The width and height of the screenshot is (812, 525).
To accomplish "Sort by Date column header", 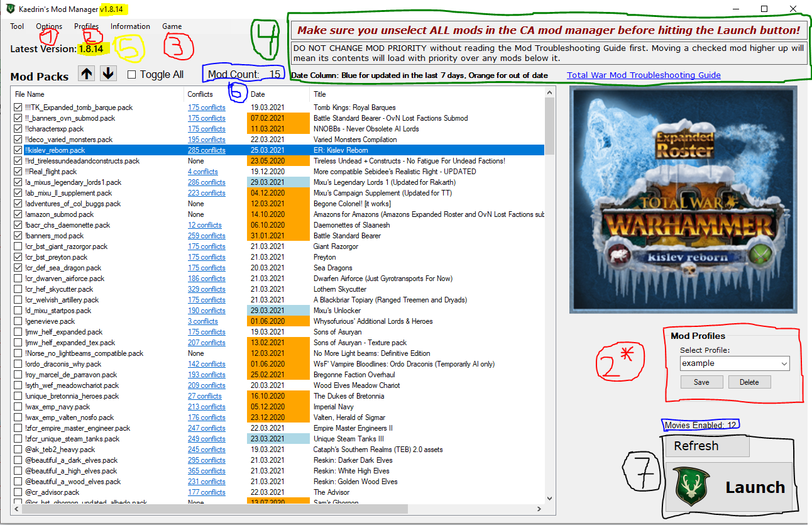I will (x=280, y=94).
